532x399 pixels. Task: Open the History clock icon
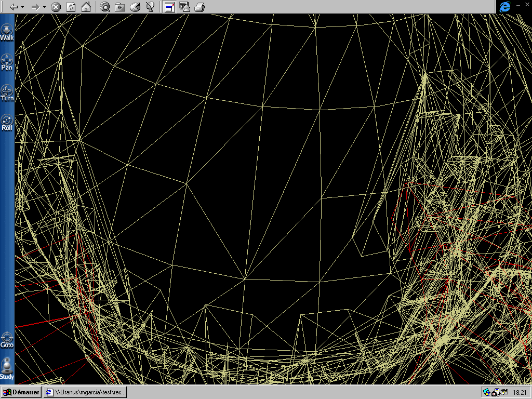tap(135, 7)
